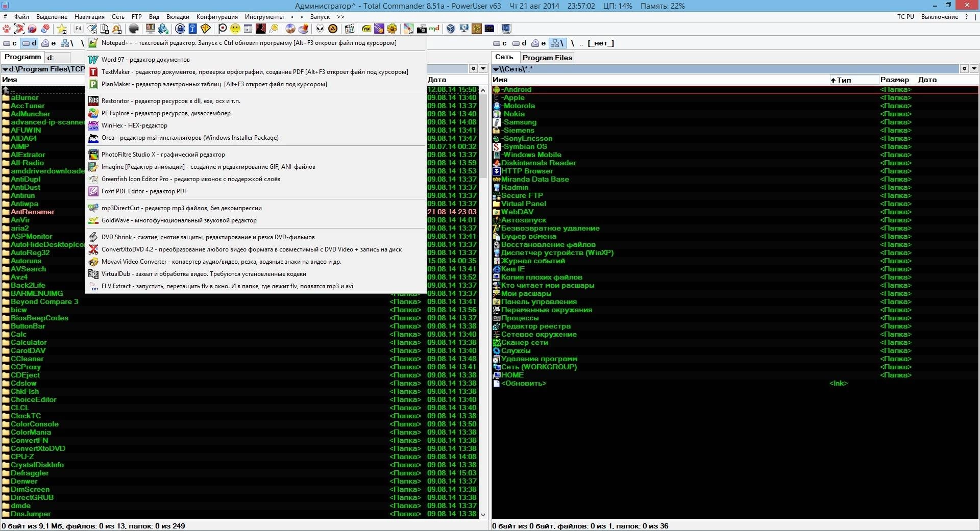Select -Android folder in right panel
Image resolution: width=980 pixels, height=531 pixels.
[x=735, y=90]
